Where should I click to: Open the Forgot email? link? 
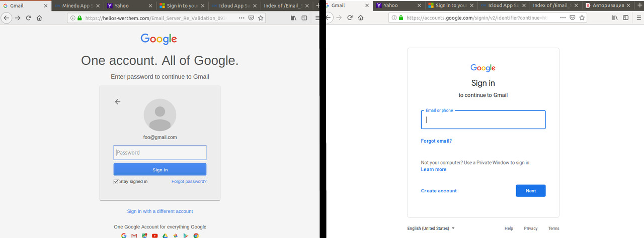pos(436,141)
